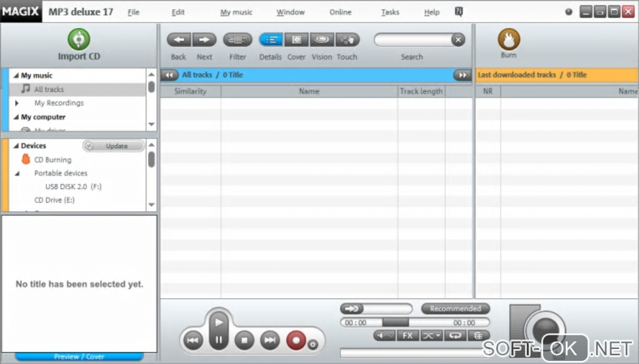Click in the Search input box
The image size is (639, 364).
[413, 40]
